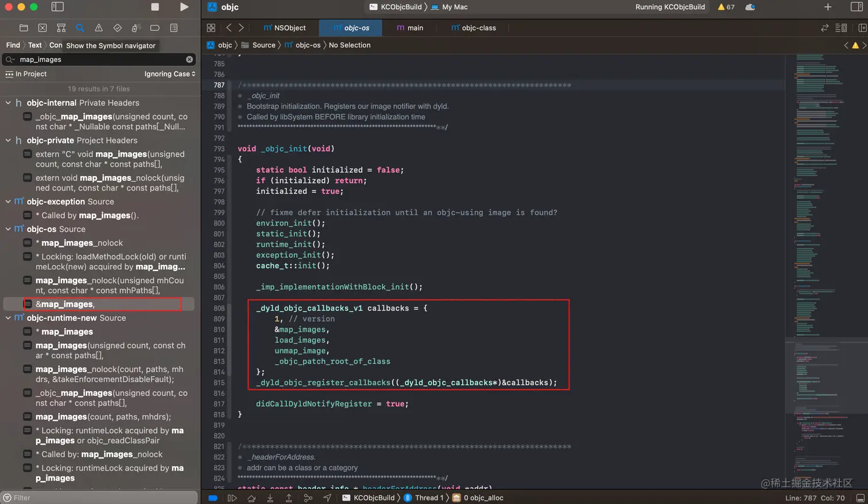
Task: Change the In Project search scope
Action: pos(26,74)
